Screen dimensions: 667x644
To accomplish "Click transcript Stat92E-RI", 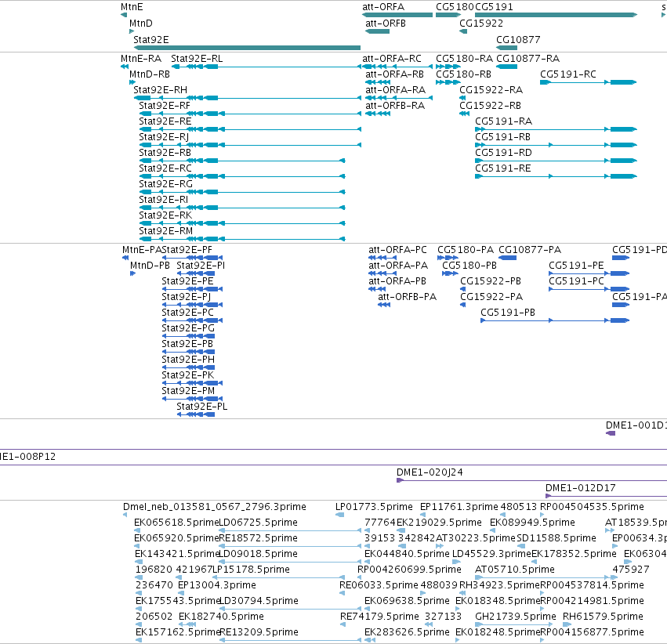I will click(242, 208).
